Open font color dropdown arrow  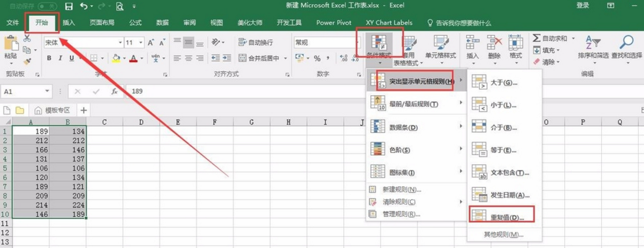[141, 58]
